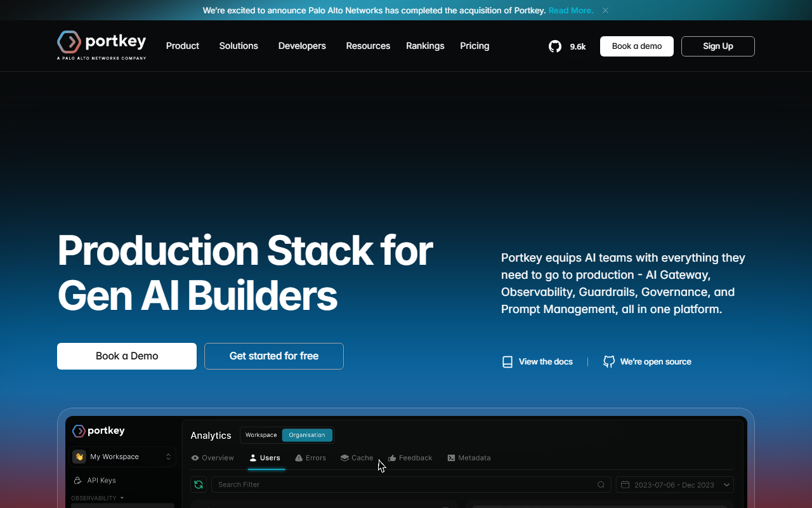Screen dimensions: 812x508
Task: Click the GitHub icon beside We're open source
Action: tap(609, 362)
